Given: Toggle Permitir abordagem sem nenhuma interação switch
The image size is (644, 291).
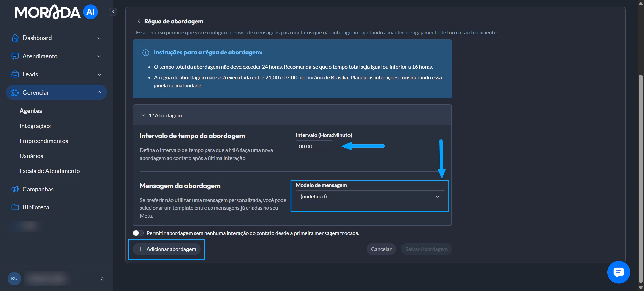Looking at the screenshot, I should [138, 233].
